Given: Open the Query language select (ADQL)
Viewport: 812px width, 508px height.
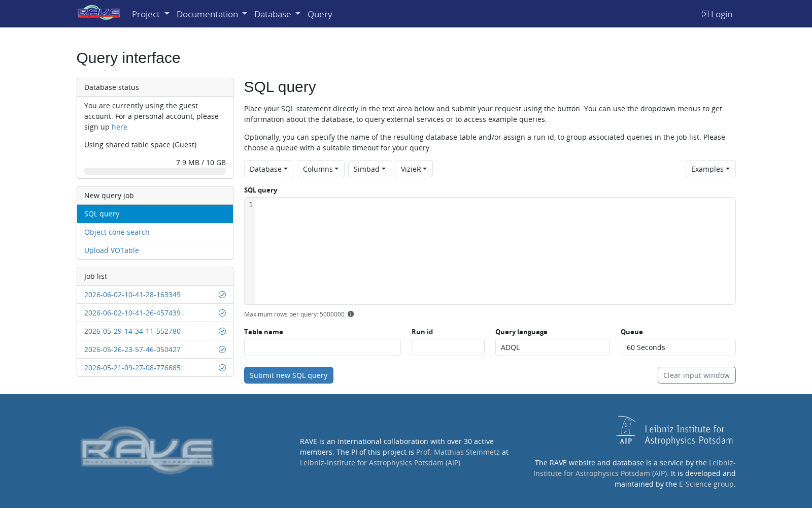Looking at the screenshot, I should coord(553,347).
